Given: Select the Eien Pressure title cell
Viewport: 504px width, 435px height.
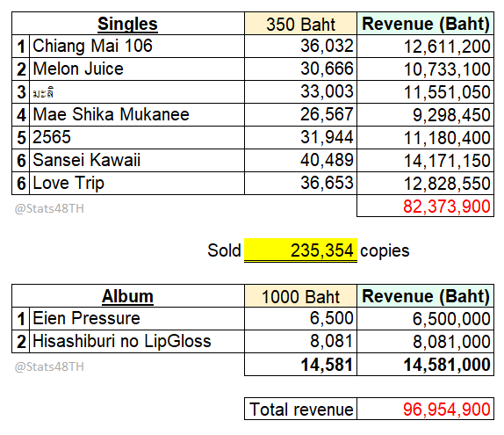Looking at the screenshot, I should point(137,318).
